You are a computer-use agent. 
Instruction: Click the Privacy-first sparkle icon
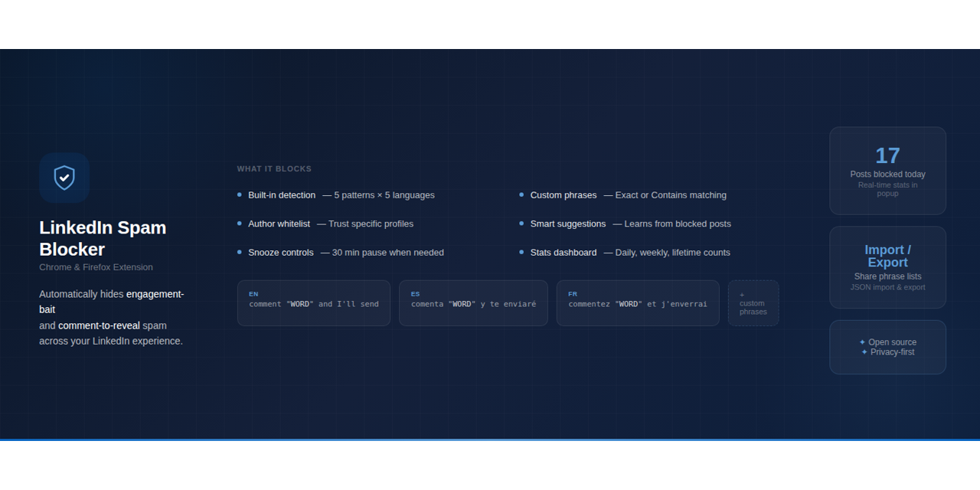[864, 352]
